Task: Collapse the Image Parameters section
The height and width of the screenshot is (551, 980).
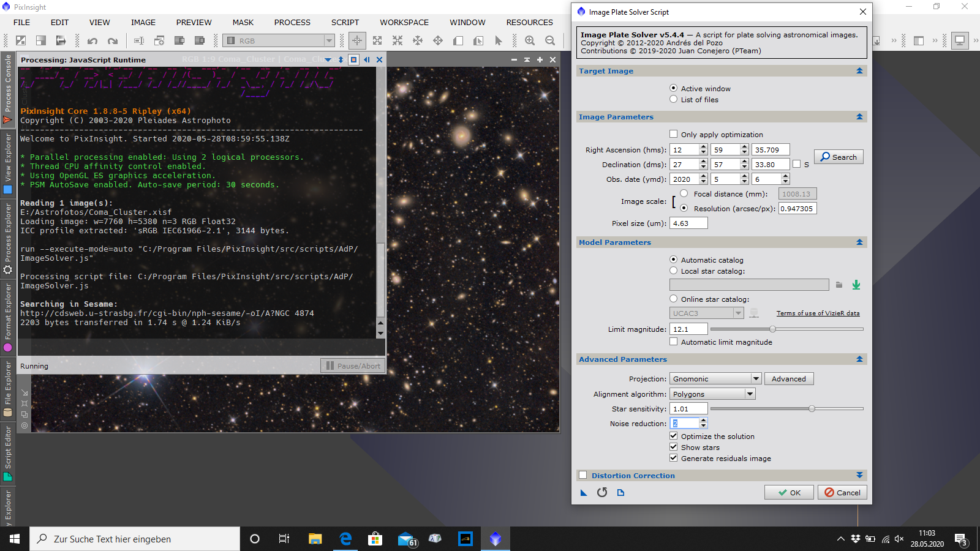Action: click(x=859, y=117)
